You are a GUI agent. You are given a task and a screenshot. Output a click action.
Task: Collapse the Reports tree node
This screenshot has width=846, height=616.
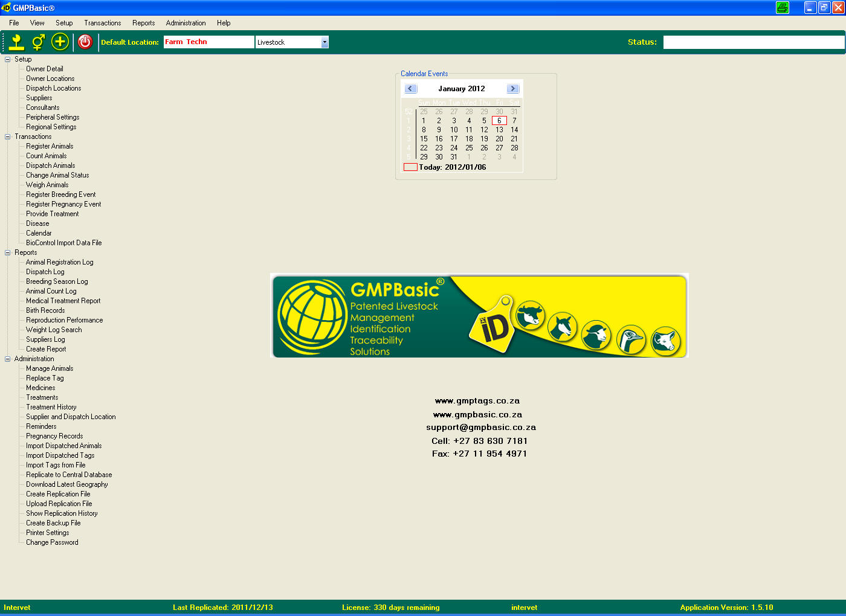pos(8,252)
